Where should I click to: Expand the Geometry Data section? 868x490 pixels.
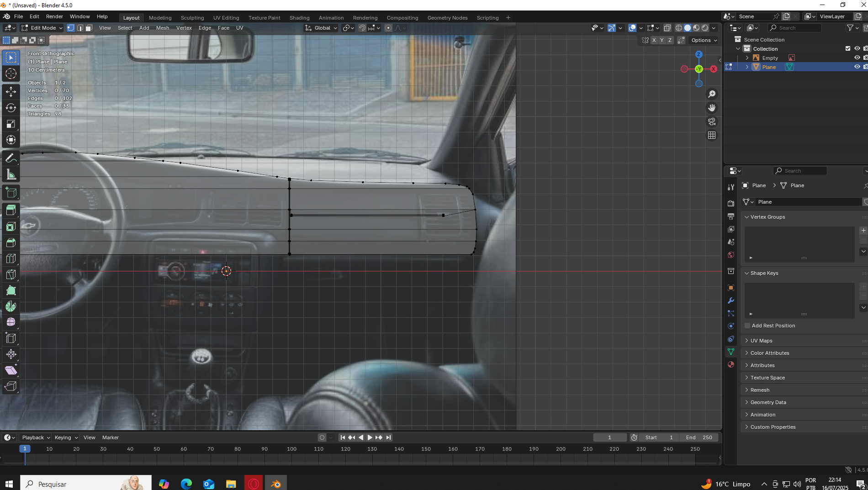768,402
